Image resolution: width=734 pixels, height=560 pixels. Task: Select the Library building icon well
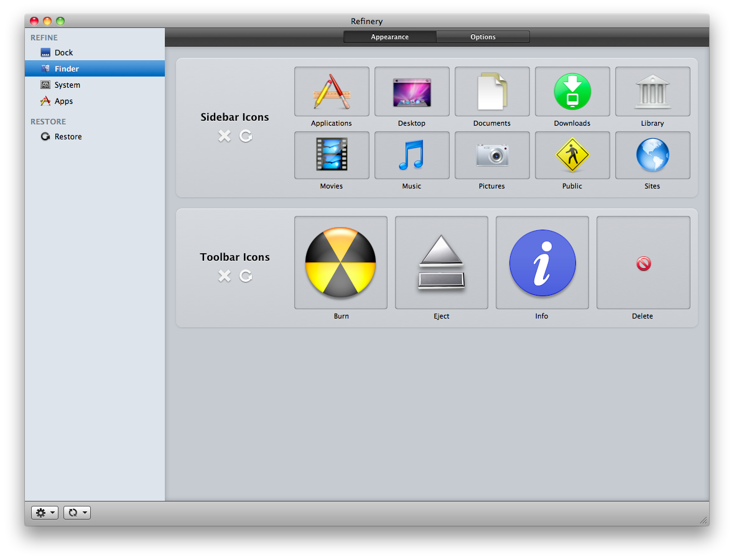point(653,91)
